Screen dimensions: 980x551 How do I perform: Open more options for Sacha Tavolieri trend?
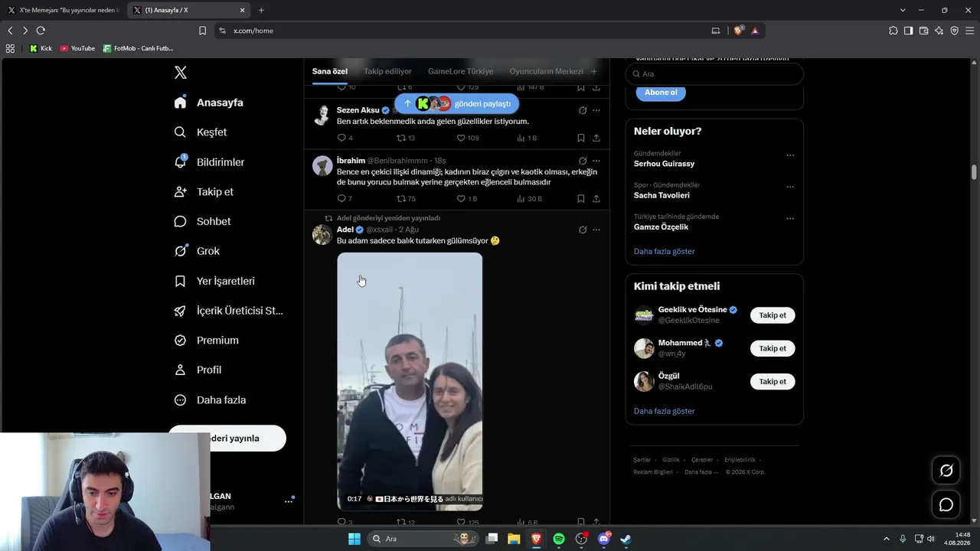pyautogui.click(x=790, y=186)
